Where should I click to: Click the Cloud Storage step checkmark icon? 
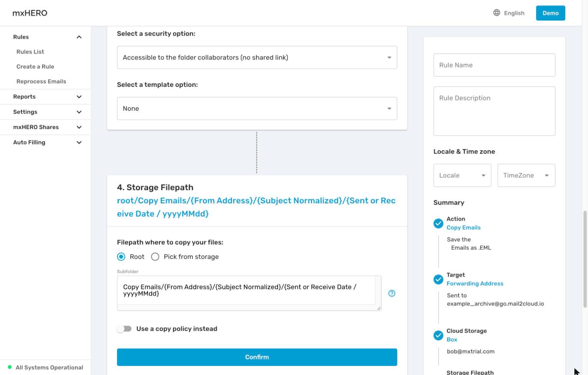[x=438, y=336]
